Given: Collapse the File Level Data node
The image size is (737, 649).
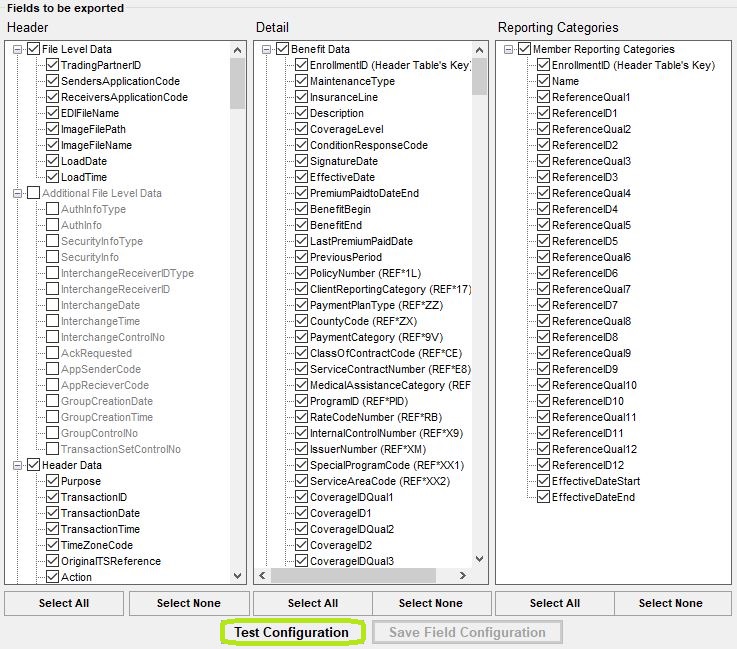Looking at the screenshot, I should [17, 49].
